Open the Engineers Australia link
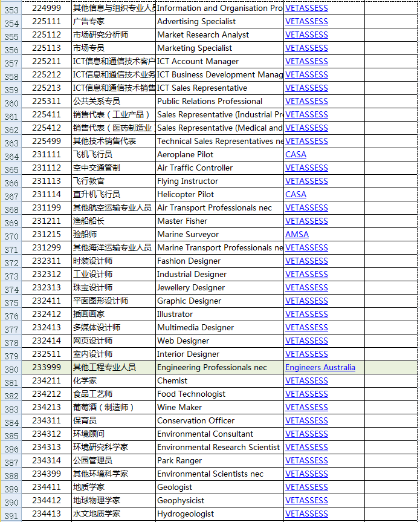 [320, 368]
